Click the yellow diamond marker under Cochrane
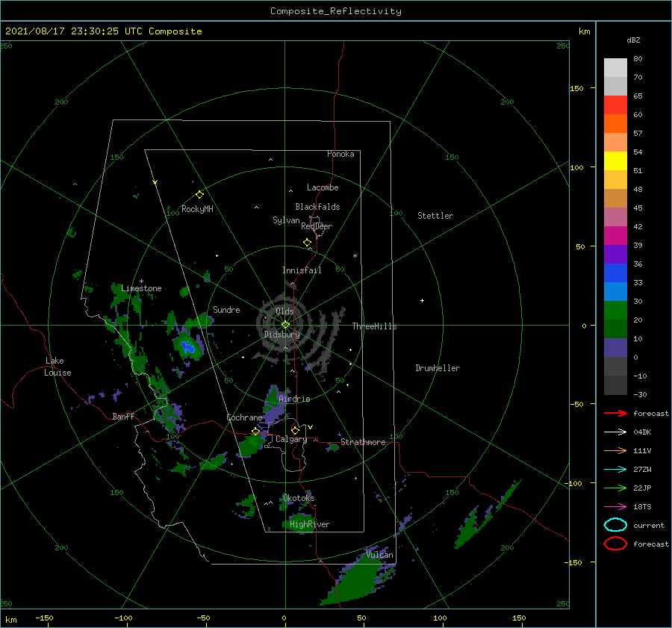 pos(255,431)
